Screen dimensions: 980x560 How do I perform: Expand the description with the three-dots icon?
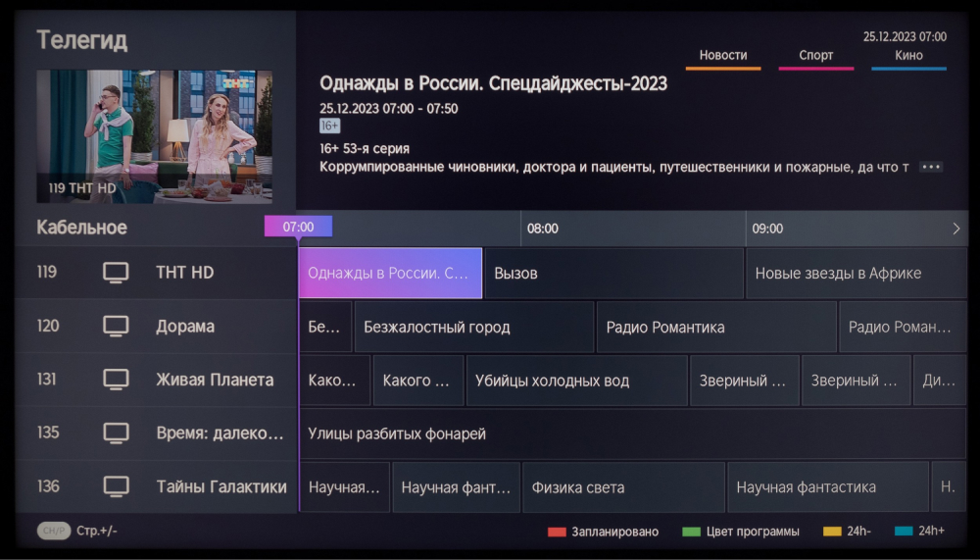point(931,168)
